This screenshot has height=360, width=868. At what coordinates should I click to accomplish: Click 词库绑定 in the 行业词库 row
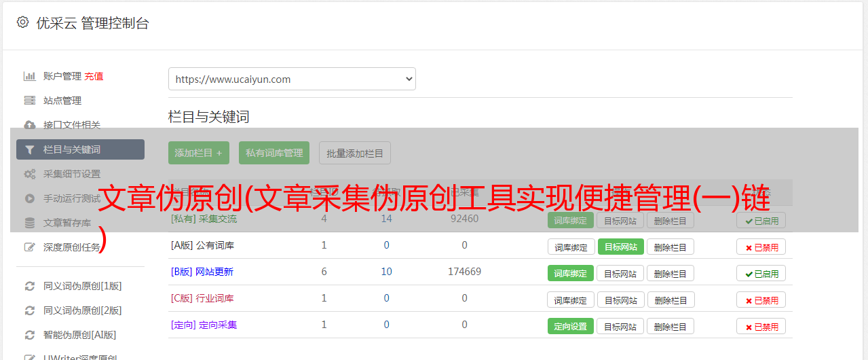point(571,300)
